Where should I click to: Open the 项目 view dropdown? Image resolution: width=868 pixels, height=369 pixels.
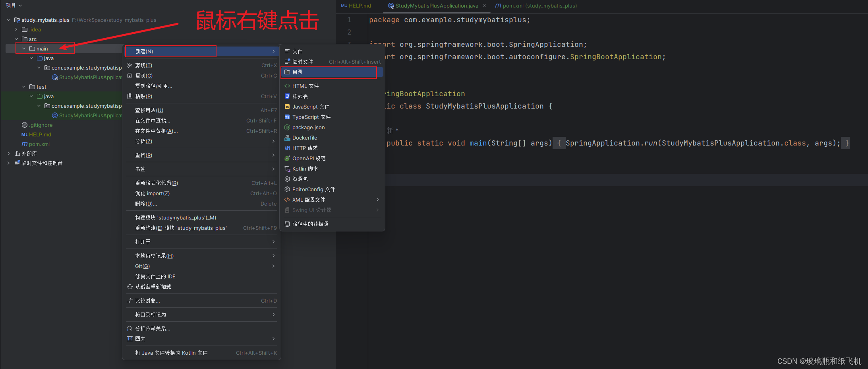(x=14, y=5)
